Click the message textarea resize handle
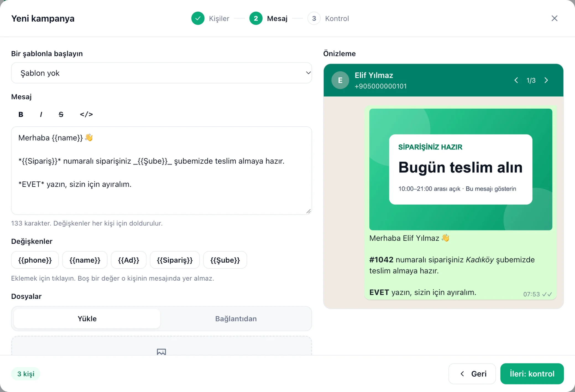Screen dimensions: 575x392 click(x=309, y=211)
